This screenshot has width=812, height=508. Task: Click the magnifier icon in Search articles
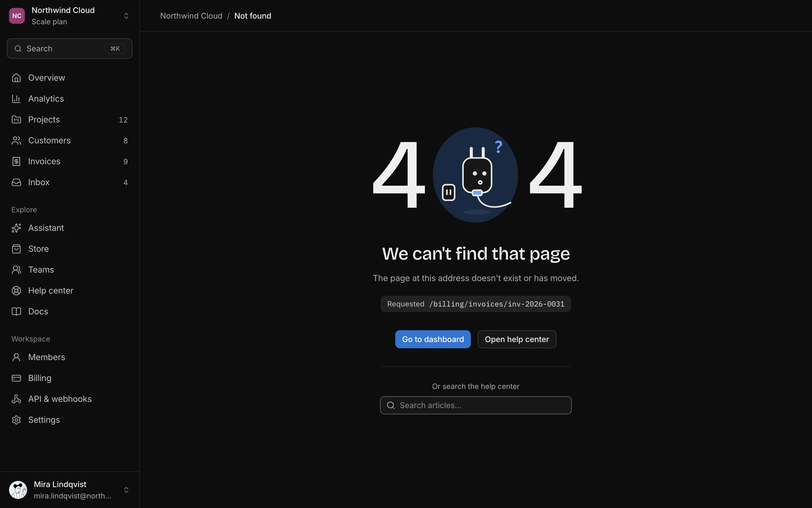coord(390,405)
